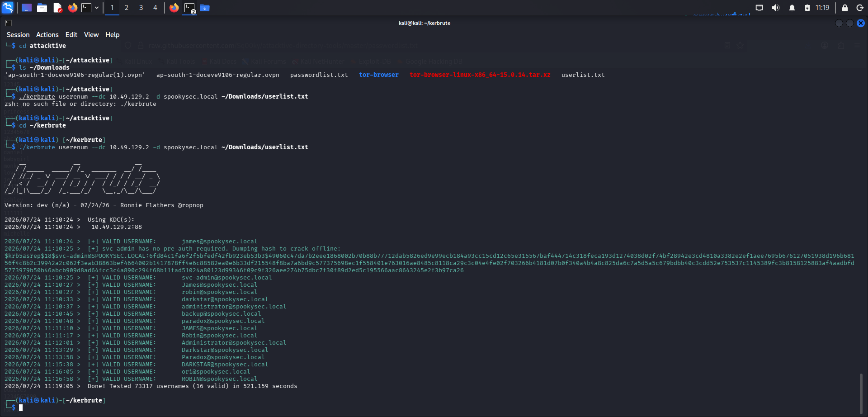Screen dimensions: 868x417
Task: Lock the screen with the padlock icon
Action: [845, 8]
